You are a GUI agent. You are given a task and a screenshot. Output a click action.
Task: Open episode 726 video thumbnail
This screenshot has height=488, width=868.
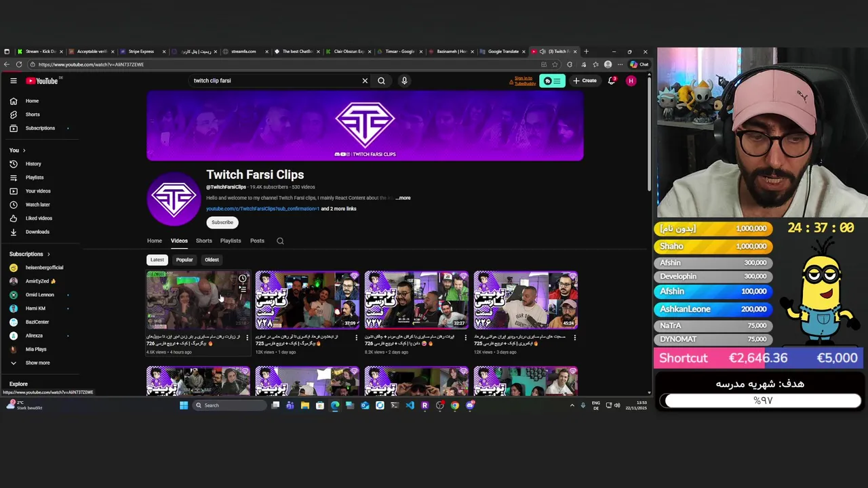(x=526, y=300)
